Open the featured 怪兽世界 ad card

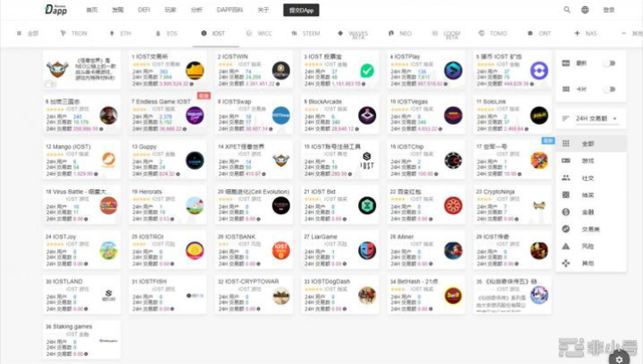pyautogui.click(x=81, y=70)
